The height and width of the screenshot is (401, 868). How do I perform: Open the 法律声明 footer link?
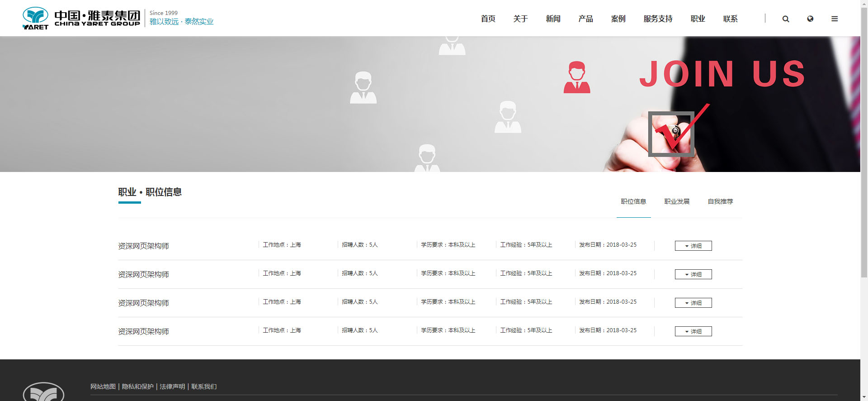pos(172,387)
